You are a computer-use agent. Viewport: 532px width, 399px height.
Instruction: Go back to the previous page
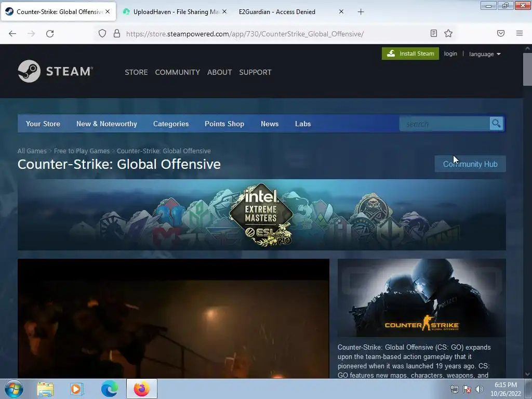pyautogui.click(x=12, y=34)
